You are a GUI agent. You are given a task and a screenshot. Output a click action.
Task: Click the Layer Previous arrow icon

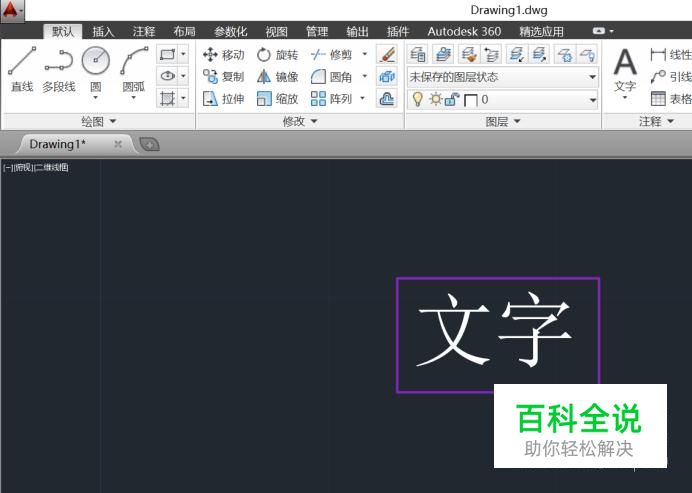(491, 55)
